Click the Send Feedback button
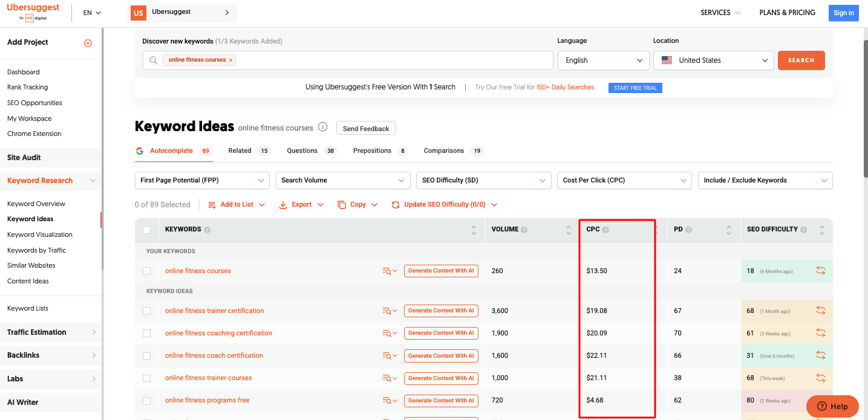 [366, 128]
